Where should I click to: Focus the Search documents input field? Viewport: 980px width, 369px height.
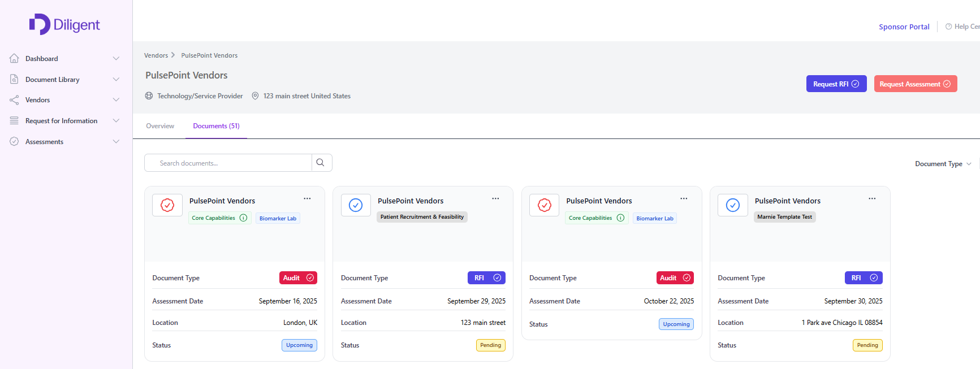click(x=228, y=163)
